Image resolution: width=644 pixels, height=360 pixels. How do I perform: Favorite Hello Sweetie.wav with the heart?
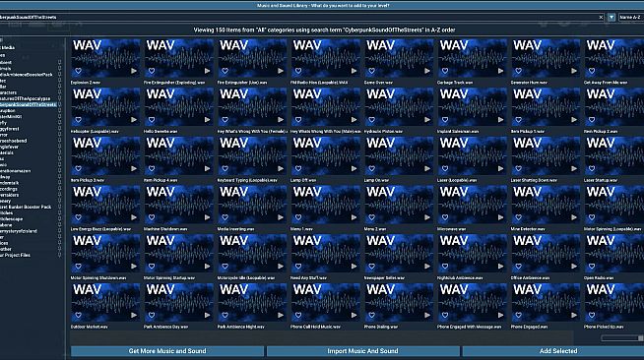152,120
